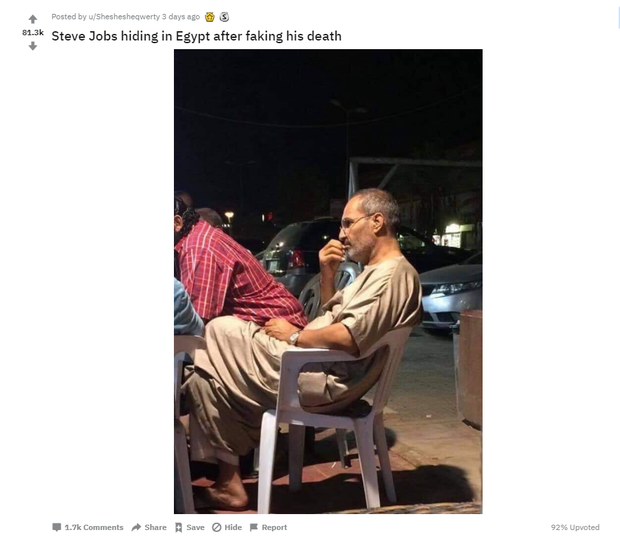Open the 1.7k Comments link
620x538 pixels.
pyautogui.click(x=94, y=527)
